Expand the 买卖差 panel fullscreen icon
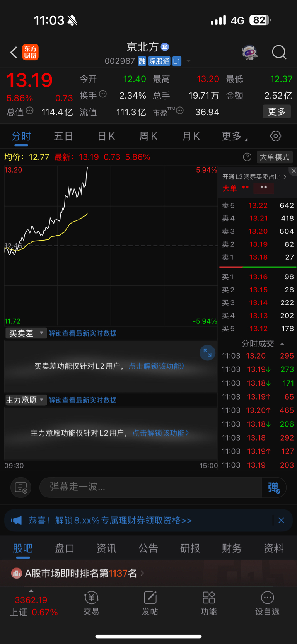Viewport: 297px width, 644px height. 208,353
